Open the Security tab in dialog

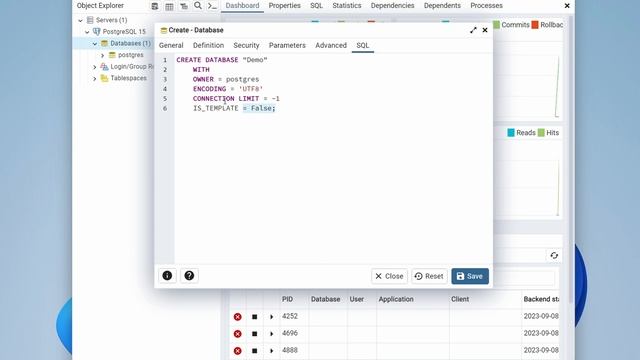coord(246,45)
